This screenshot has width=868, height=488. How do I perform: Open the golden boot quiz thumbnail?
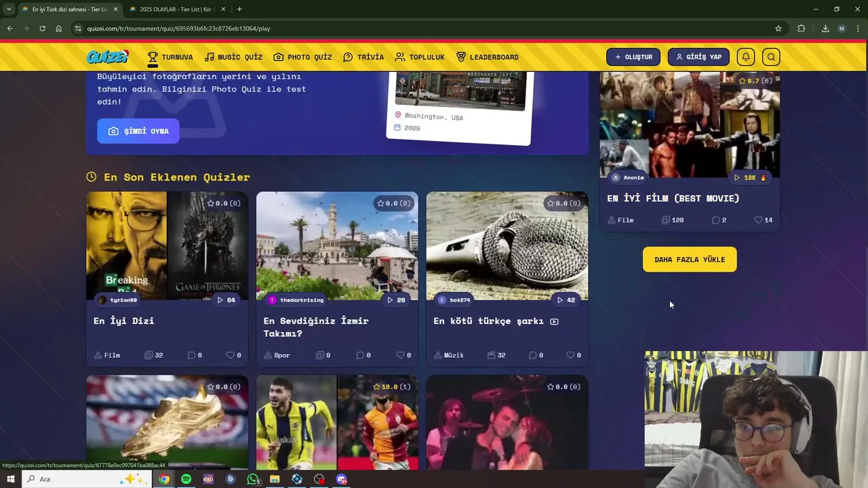167,422
